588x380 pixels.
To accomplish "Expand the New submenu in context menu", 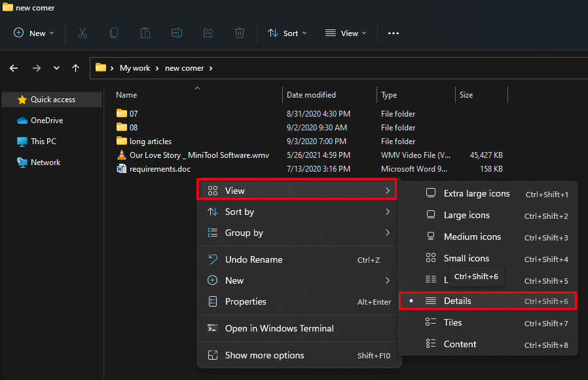I will pos(299,280).
